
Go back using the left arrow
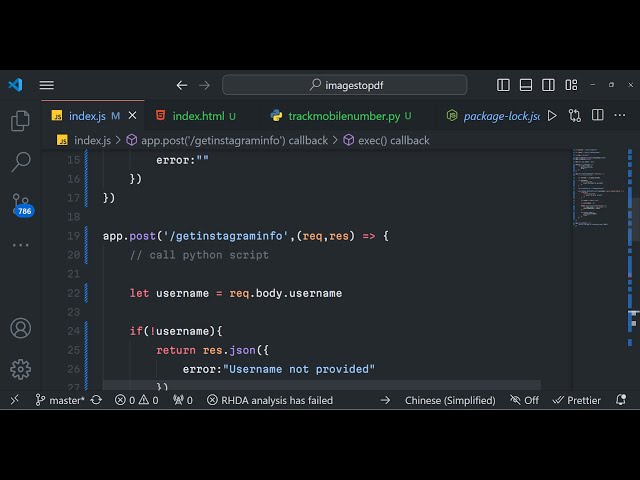[x=181, y=85]
